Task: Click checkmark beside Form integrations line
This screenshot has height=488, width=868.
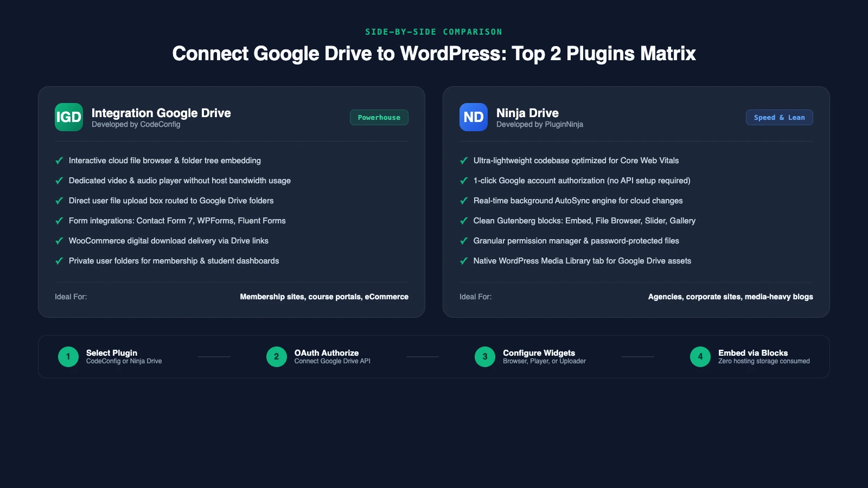Action: (59, 221)
